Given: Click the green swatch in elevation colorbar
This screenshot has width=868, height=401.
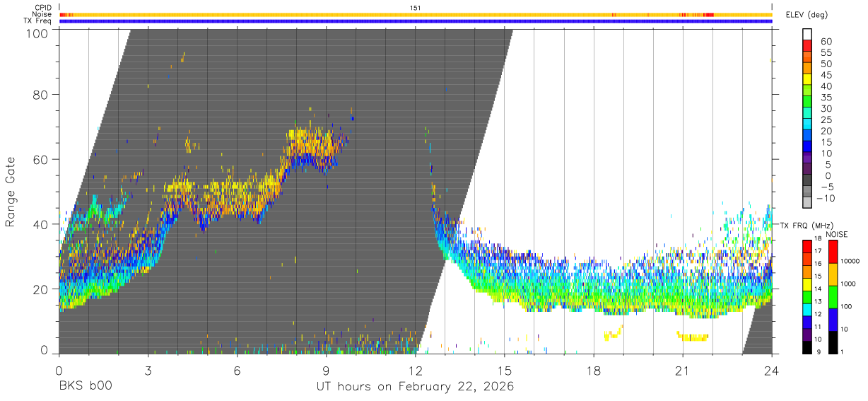Looking at the screenshot, I should [x=807, y=103].
